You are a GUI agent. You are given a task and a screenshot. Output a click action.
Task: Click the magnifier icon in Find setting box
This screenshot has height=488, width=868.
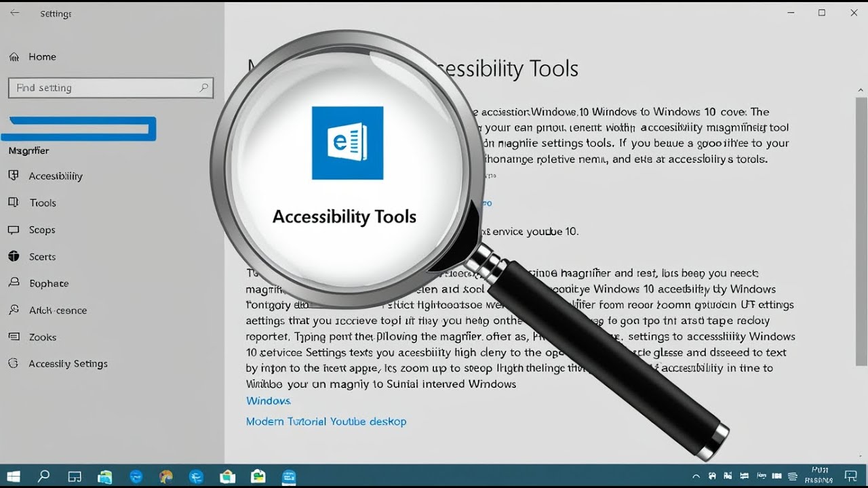click(203, 87)
